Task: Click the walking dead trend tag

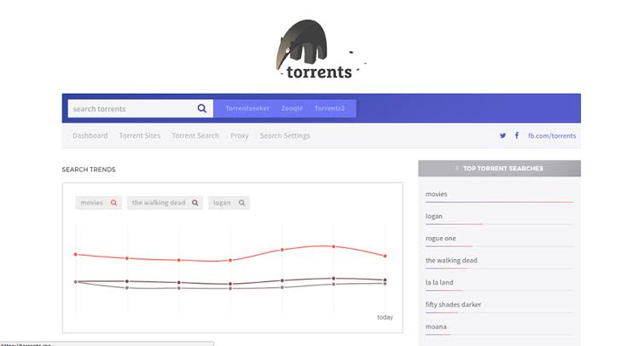Action: (165, 203)
